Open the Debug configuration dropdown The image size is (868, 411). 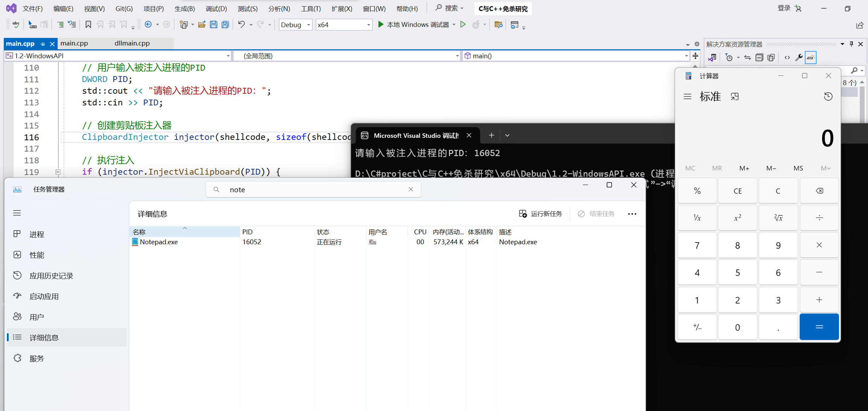308,25
